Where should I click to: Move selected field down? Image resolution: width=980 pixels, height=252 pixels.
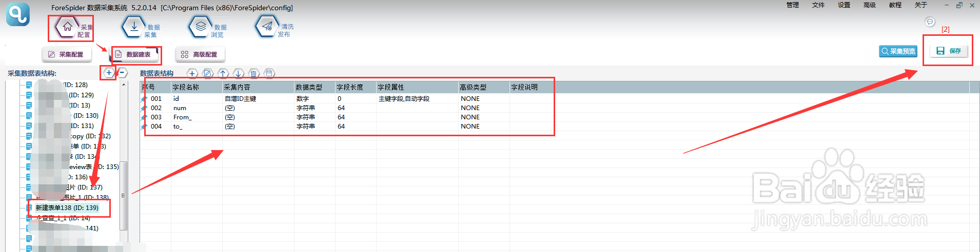click(x=238, y=73)
